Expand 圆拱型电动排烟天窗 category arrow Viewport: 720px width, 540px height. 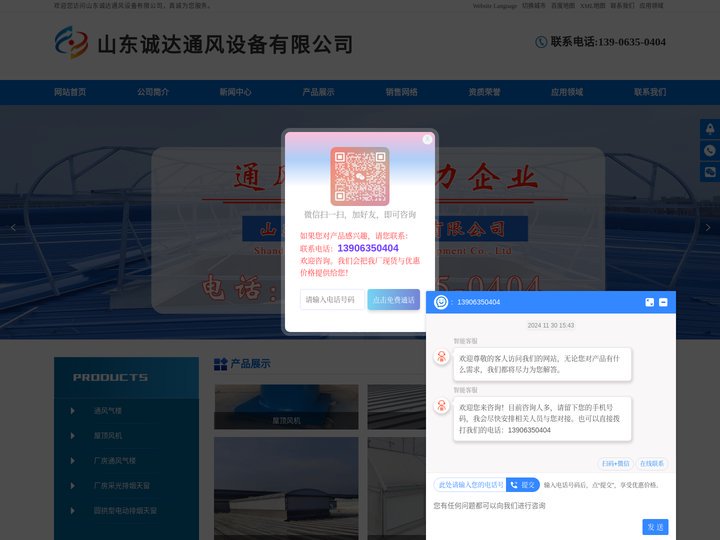[x=73, y=511]
